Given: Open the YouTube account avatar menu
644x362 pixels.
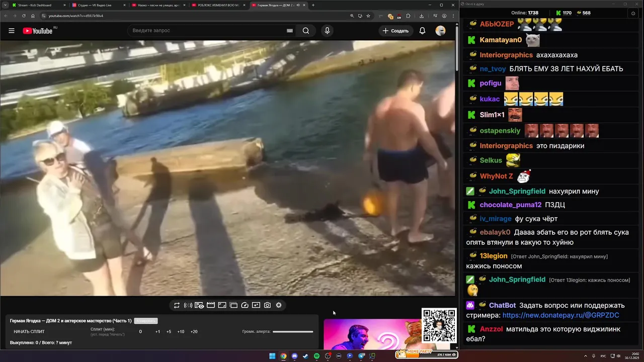Looking at the screenshot, I should tap(440, 31).
